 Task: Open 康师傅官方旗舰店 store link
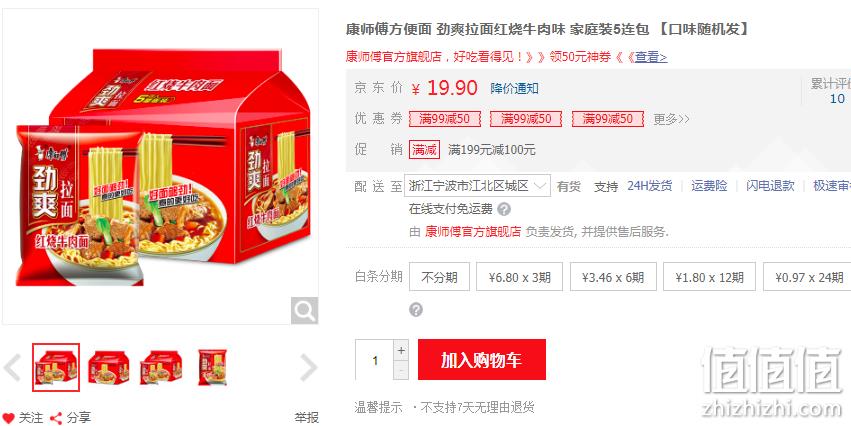pyautogui.click(x=473, y=232)
